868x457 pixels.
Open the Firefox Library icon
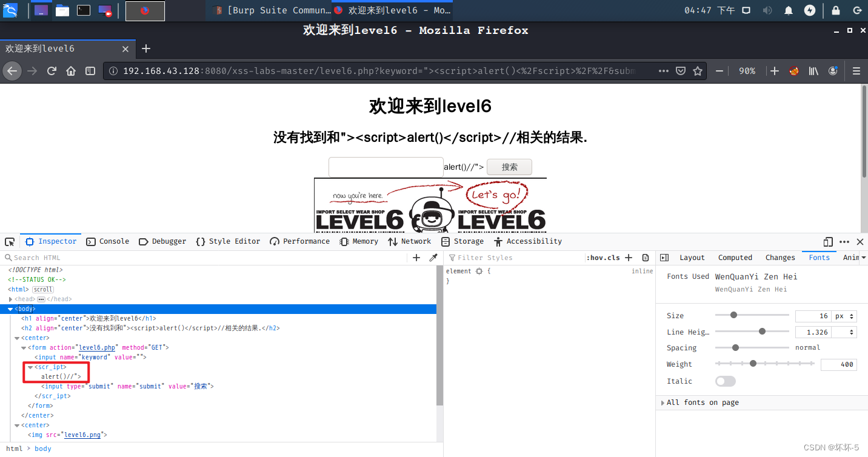pyautogui.click(x=813, y=71)
